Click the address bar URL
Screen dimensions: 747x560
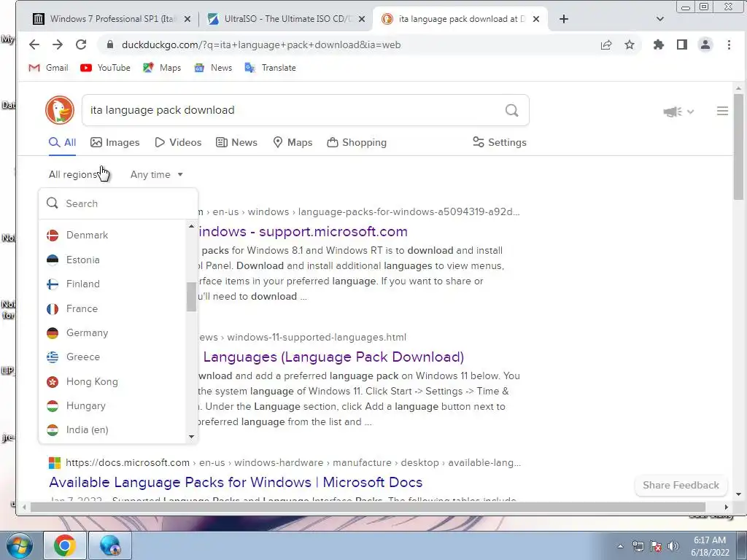coord(261,44)
